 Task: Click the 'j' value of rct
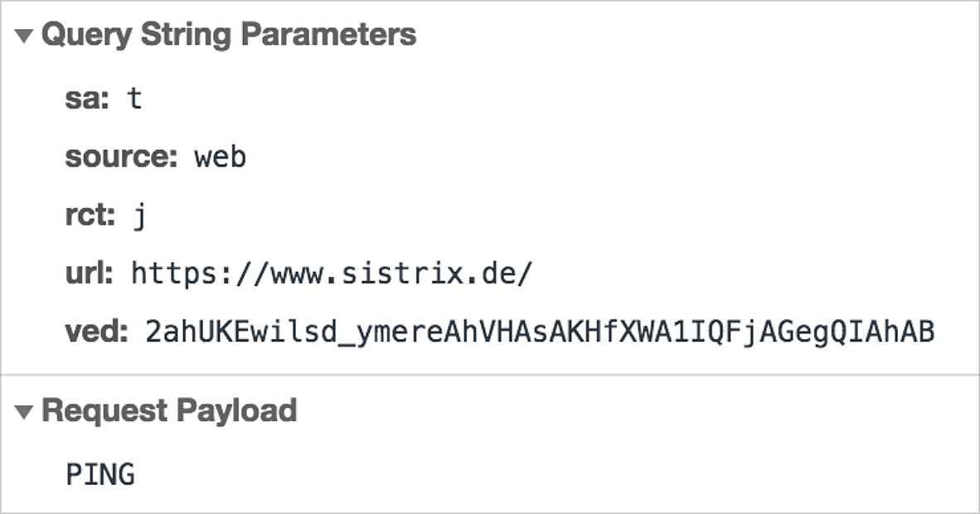[139, 217]
